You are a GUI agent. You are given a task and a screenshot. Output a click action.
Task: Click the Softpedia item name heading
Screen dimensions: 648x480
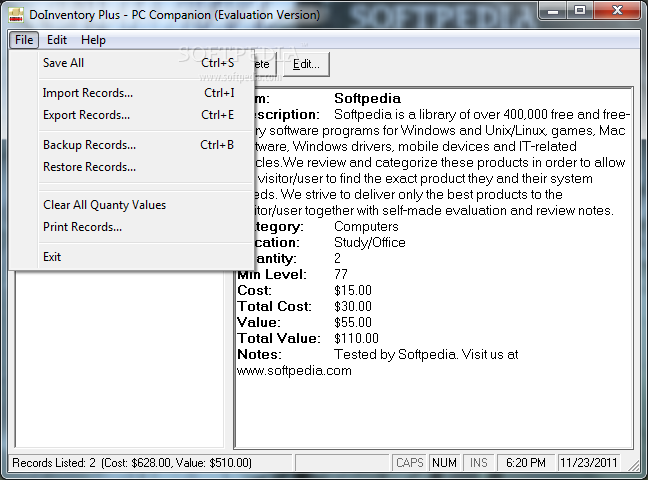(x=367, y=98)
